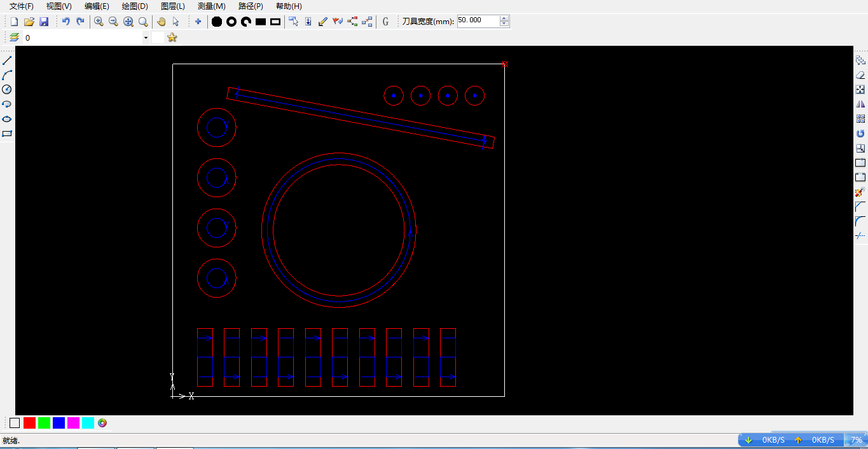Choose the Rectangle drawing tool in left sidebar
This screenshot has height=449, width=868.
coord(7,134)
